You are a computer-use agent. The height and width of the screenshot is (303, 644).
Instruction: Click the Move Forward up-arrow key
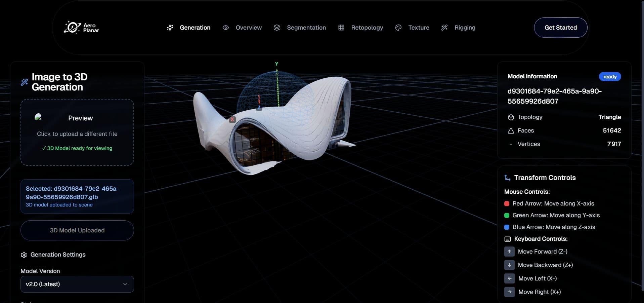(x=509, y=252)
